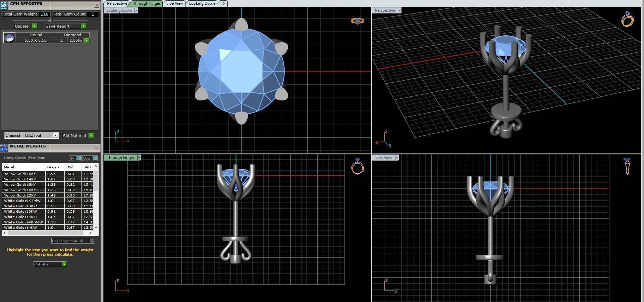This screenshot has width=644, height=302.
Task: Click the 6,50 X 6,50 gem size cell
Action: point(35,40)
